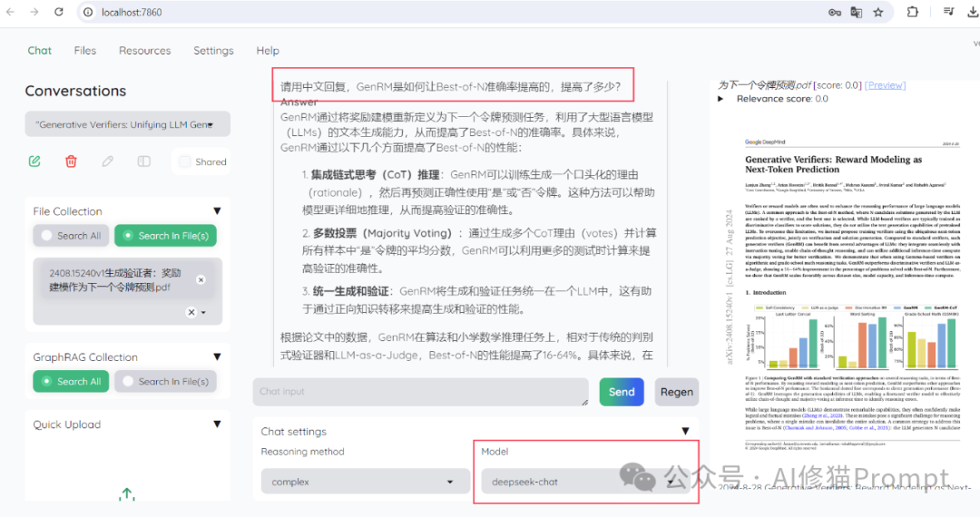Expand the Relevance score triangle

coord(720,99)
